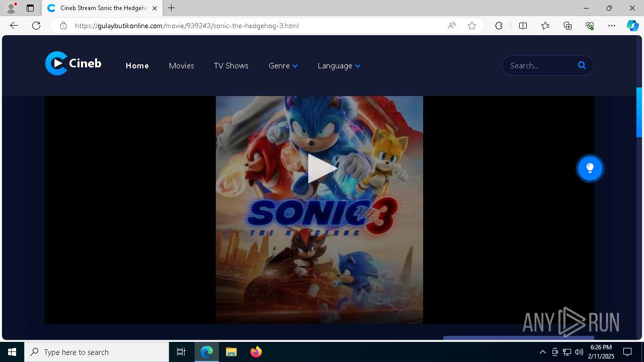Open Browser essentials heart icon

pos(590,26)
